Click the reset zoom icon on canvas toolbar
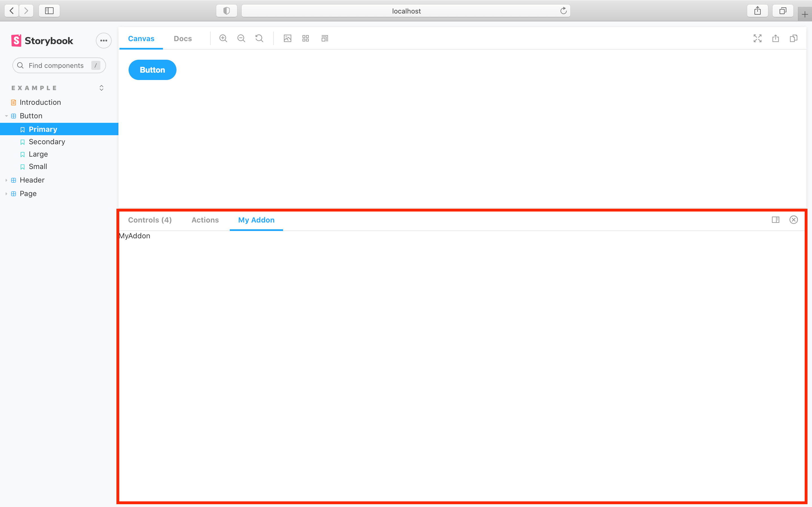This screenshot has width=812, height=507. click(x=259, y=38)
